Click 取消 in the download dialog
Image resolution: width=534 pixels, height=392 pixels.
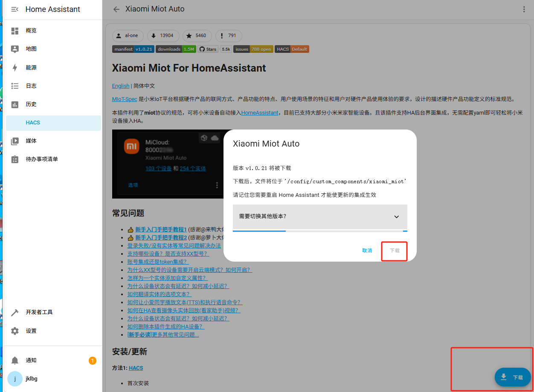367,251
